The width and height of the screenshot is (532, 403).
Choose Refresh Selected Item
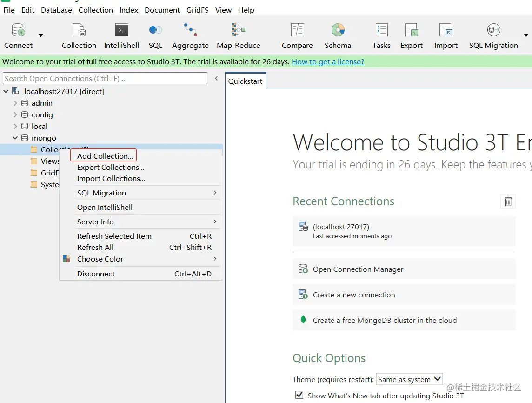coord(141,236)
